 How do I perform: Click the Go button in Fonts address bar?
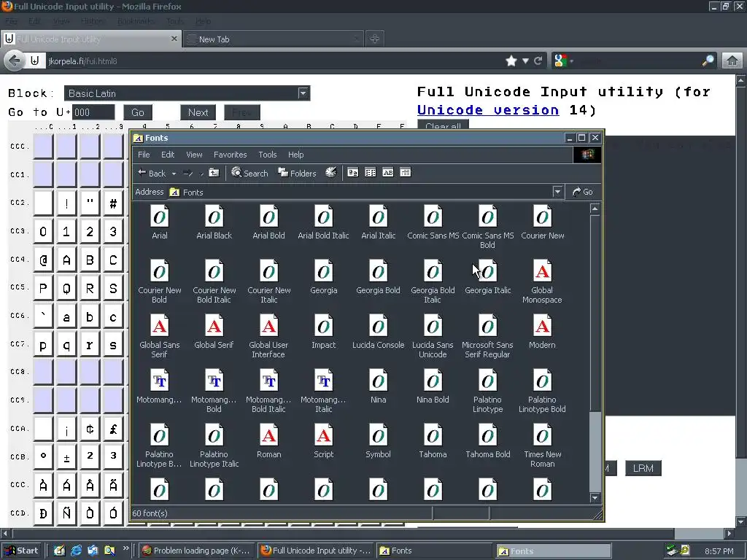click(583, 192)
